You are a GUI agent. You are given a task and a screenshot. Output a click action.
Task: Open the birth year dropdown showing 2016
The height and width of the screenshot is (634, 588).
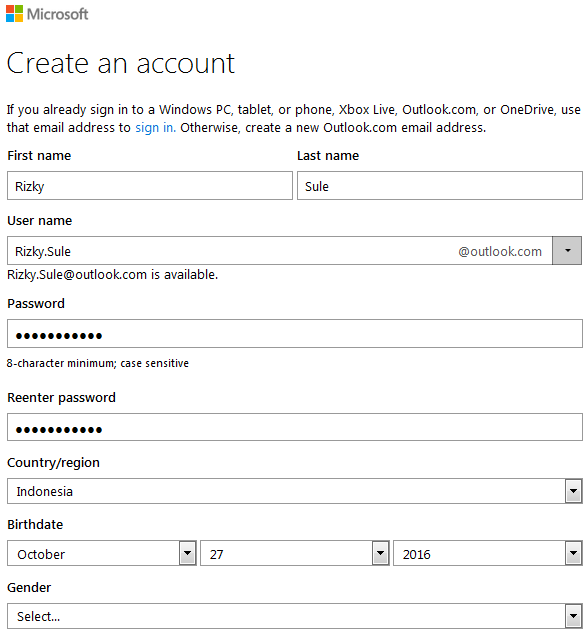coord(488,553)
